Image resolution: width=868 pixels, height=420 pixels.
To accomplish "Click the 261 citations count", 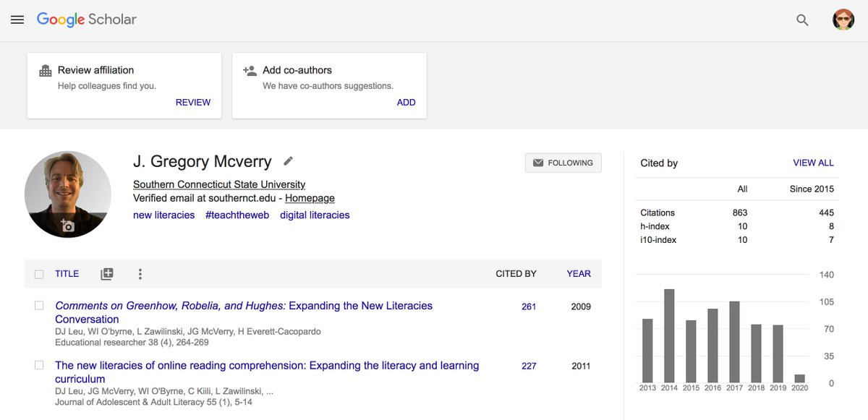I will [529, 307].
